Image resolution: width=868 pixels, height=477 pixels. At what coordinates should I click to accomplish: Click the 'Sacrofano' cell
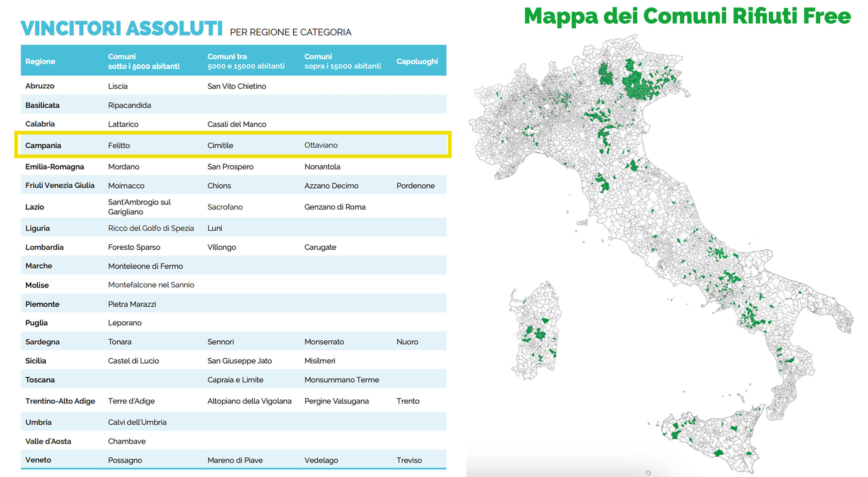click(x=225, y=207)
